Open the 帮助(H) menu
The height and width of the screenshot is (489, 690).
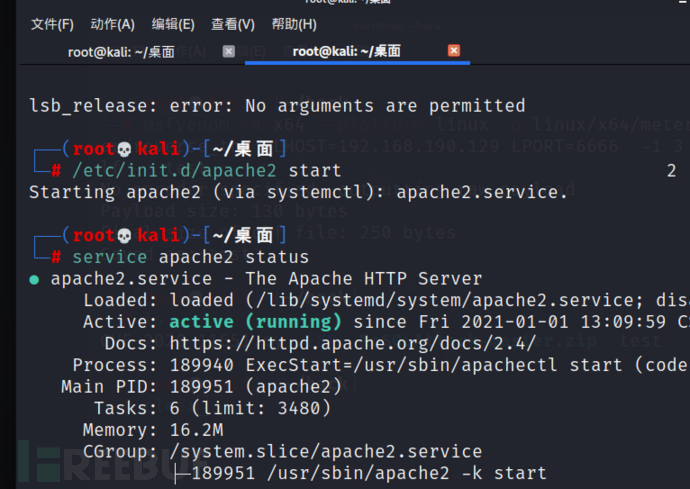coord(294,23)
